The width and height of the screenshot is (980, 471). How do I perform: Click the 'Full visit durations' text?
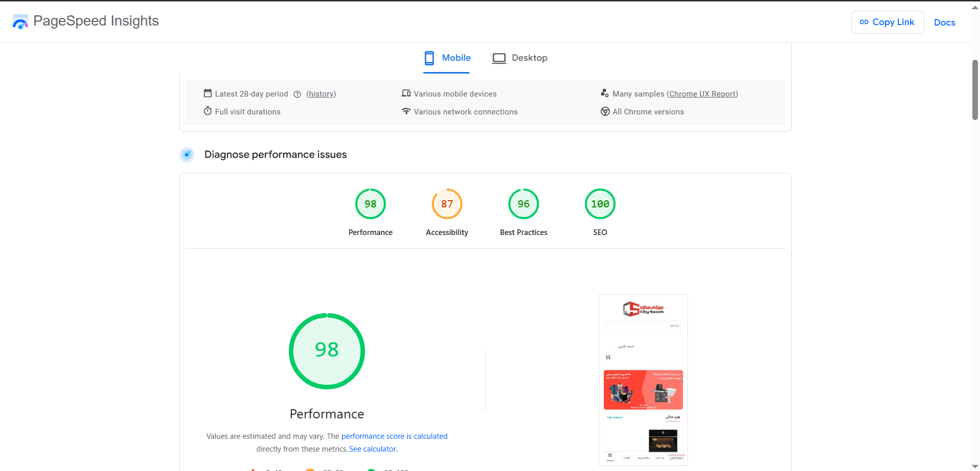[x=248, y=112]
